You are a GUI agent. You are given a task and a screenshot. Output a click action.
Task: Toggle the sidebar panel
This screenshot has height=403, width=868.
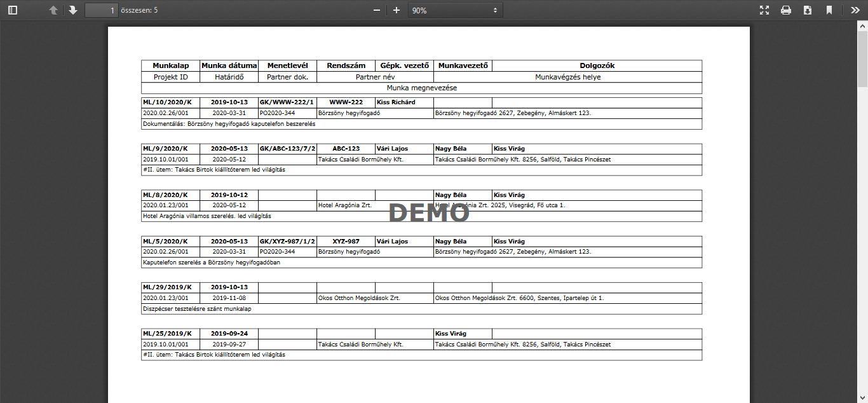tap(12, 10)
